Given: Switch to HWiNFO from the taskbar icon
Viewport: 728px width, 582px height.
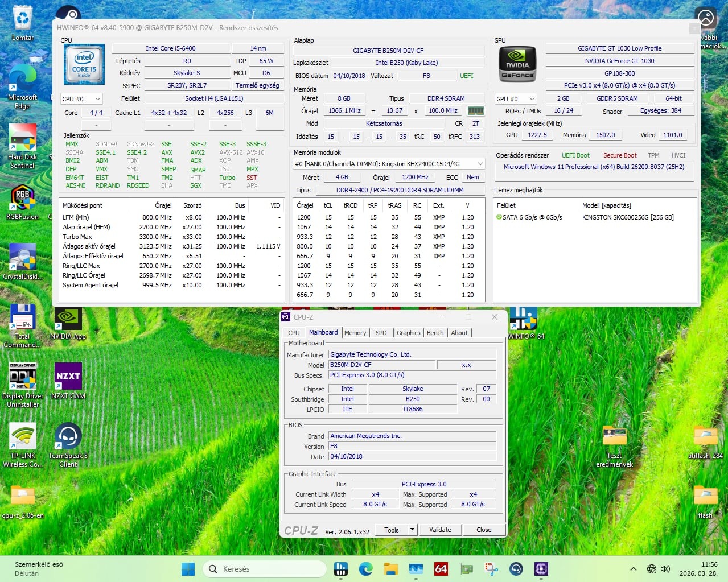Looking at the screenshot, I should (341, 568).
